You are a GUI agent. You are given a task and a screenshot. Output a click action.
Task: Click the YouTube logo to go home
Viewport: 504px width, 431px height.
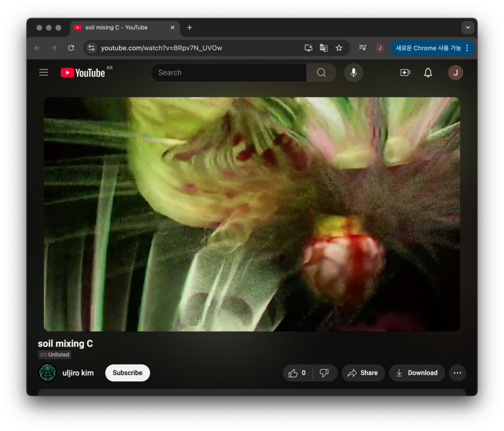pyautogui.click(x=83, y=73)
